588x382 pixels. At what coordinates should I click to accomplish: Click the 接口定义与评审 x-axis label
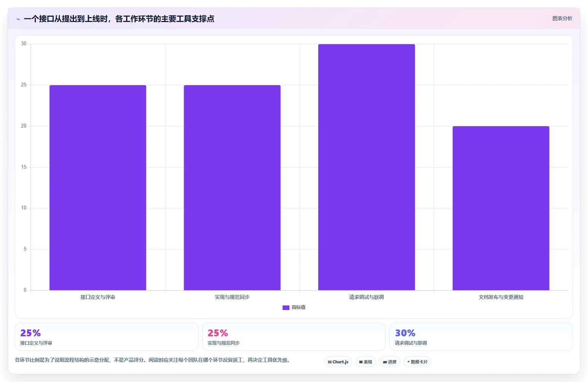(98, 297)
